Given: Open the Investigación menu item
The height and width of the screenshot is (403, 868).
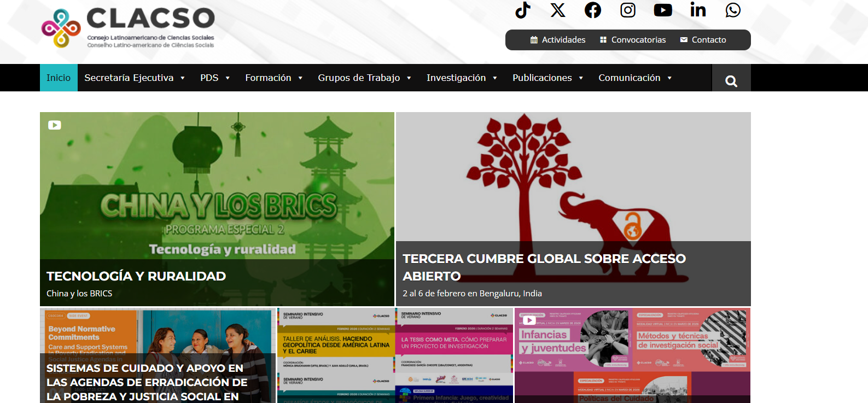Looking at the screenshot, I should click(462, 78).
